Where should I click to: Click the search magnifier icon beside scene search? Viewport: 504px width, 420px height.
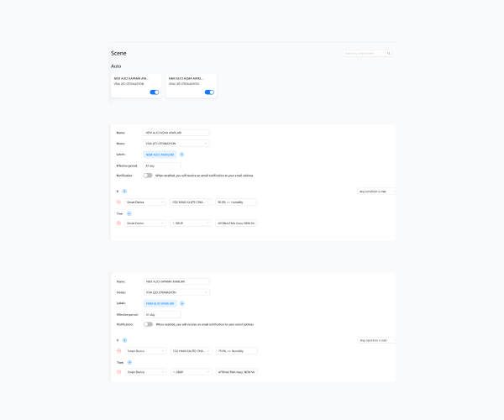(x=389, y=54)
